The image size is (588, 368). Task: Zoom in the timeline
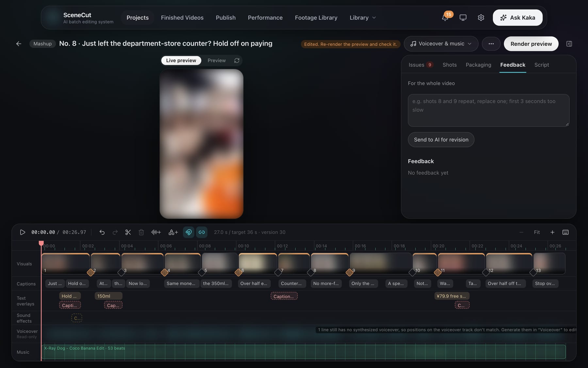coord(552,232)
